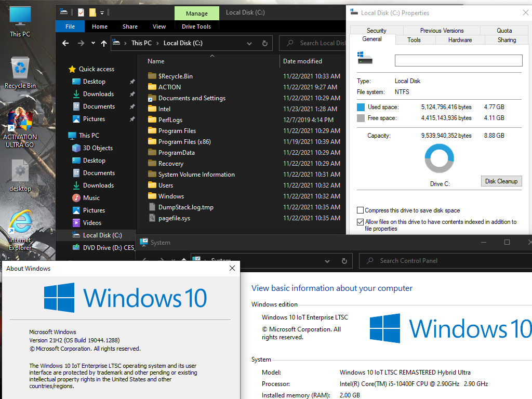
Task: Switch to the Hardware tab in Properties
Action: (460, 39)
